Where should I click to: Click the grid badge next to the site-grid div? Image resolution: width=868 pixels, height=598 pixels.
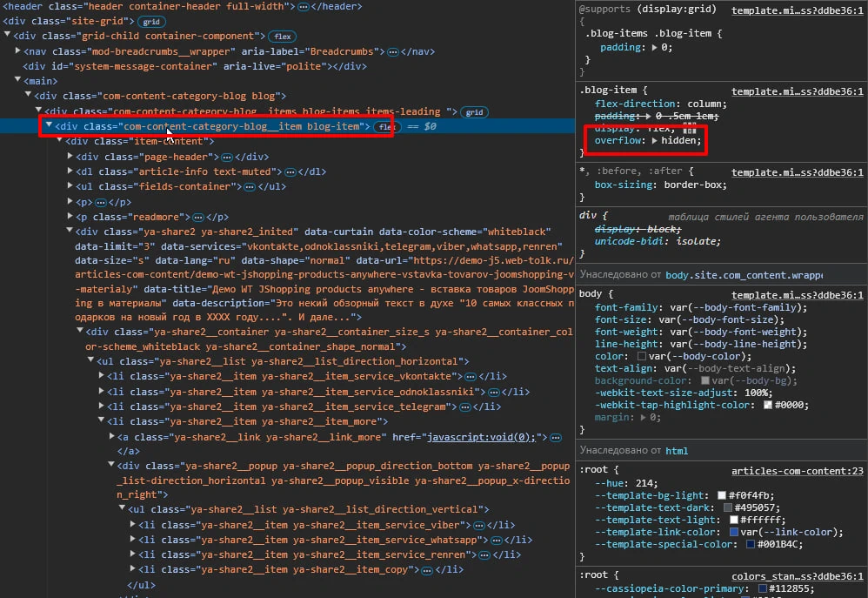[150, 22]
